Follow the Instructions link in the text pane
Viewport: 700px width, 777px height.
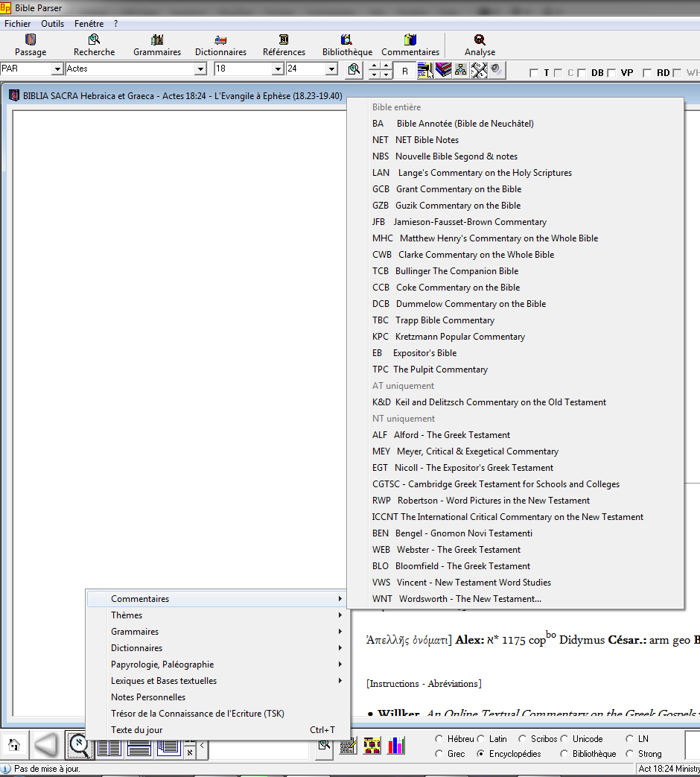(395, 684)
